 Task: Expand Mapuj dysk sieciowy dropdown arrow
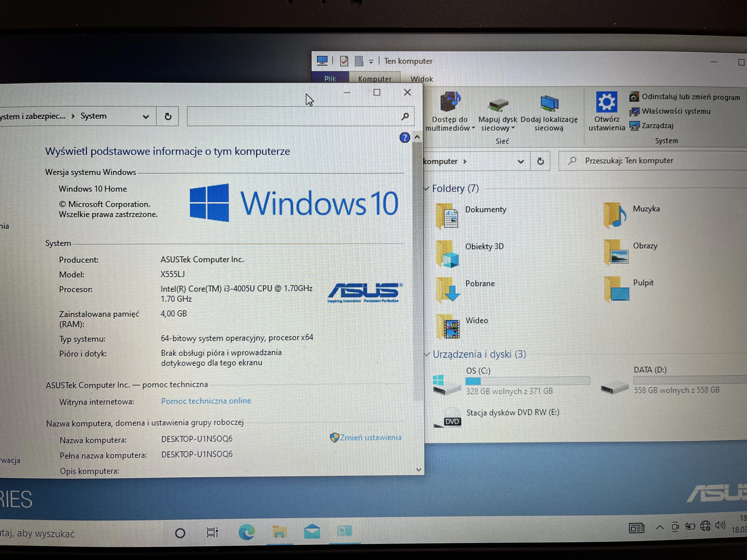(x=513, y=128)
